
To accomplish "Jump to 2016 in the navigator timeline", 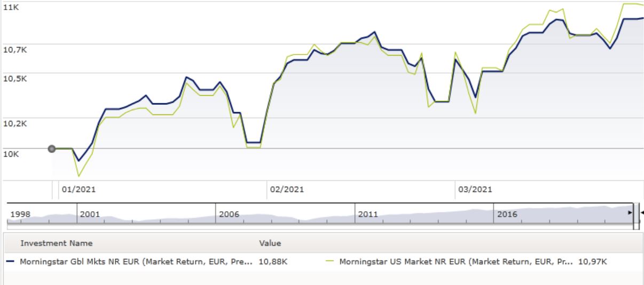I will coord(507,214).
